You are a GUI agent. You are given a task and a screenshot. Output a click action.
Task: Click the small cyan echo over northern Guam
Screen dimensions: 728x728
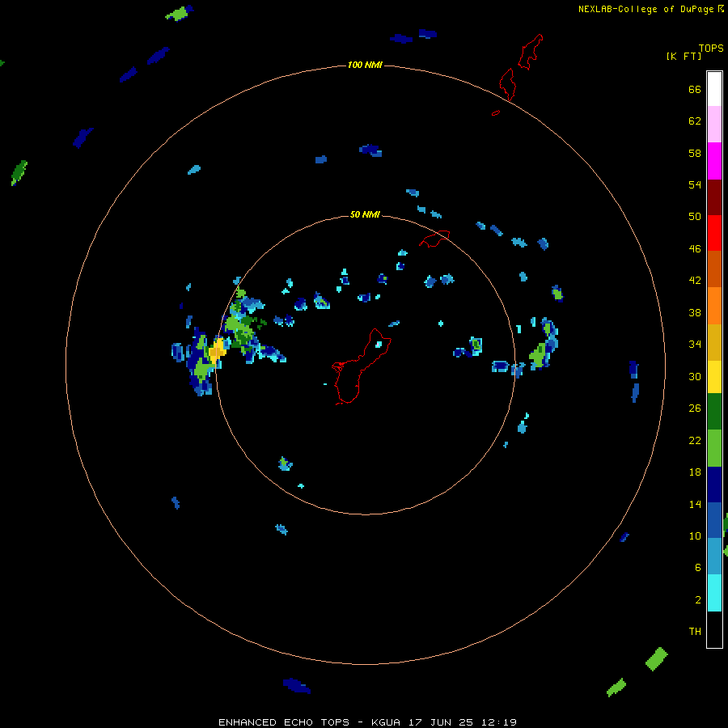(379, 344)
